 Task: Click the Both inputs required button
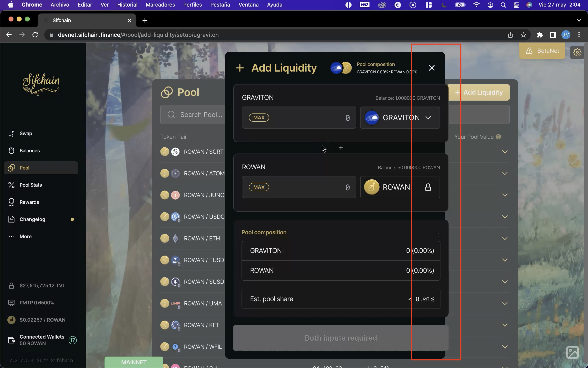[341, 338]
